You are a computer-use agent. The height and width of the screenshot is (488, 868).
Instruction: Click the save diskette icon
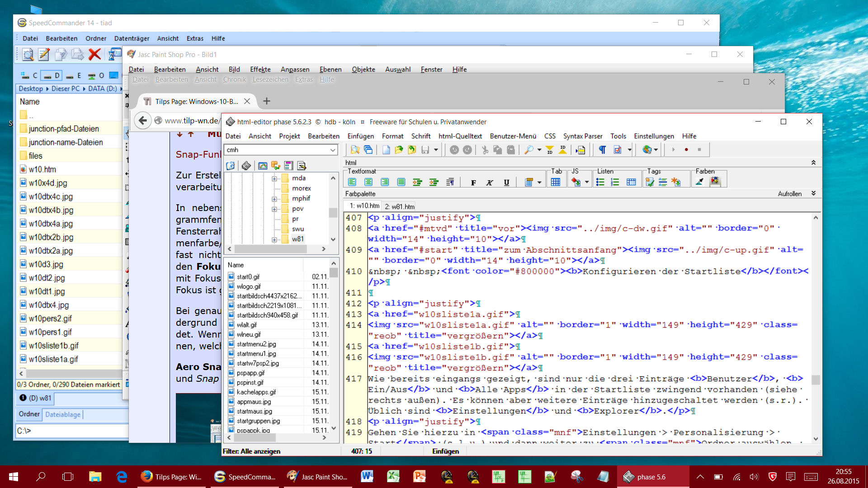point(425,150)
